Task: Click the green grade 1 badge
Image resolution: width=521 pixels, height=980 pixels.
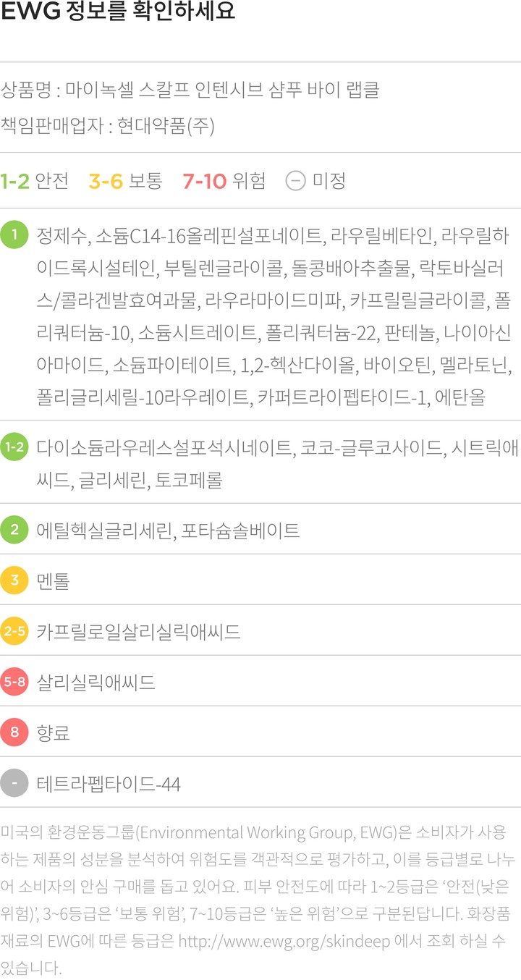Action: click(x=14, y=235)
